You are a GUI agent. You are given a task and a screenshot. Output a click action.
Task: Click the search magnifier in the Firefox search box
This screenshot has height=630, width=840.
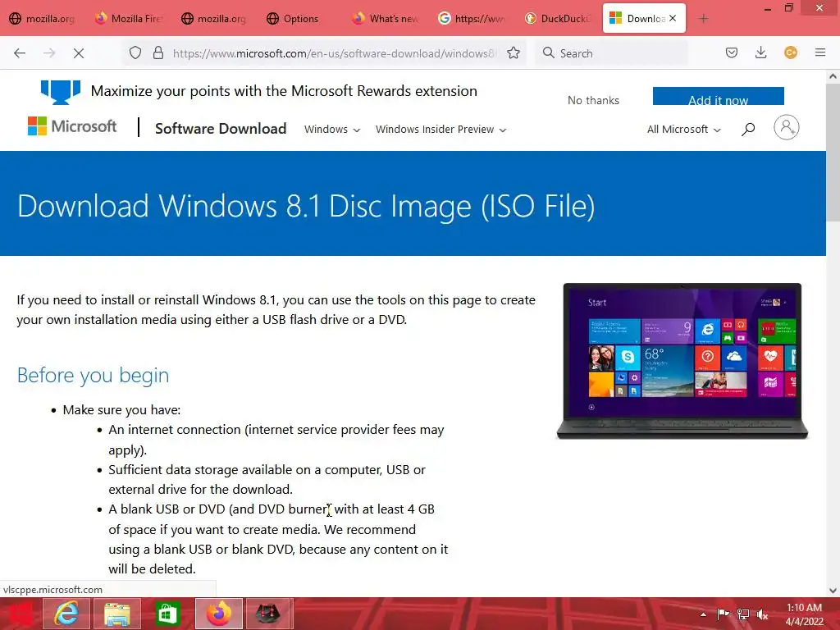[548, 52]
